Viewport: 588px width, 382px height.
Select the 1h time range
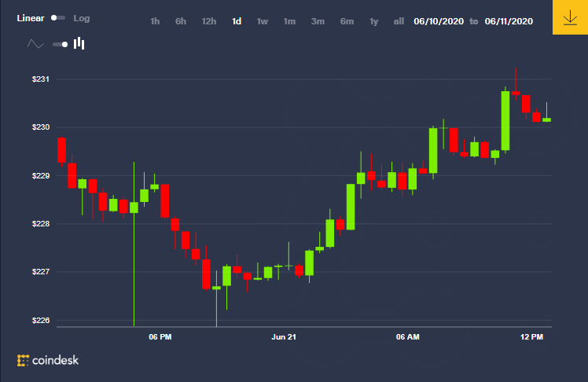[x=155, y=21]
